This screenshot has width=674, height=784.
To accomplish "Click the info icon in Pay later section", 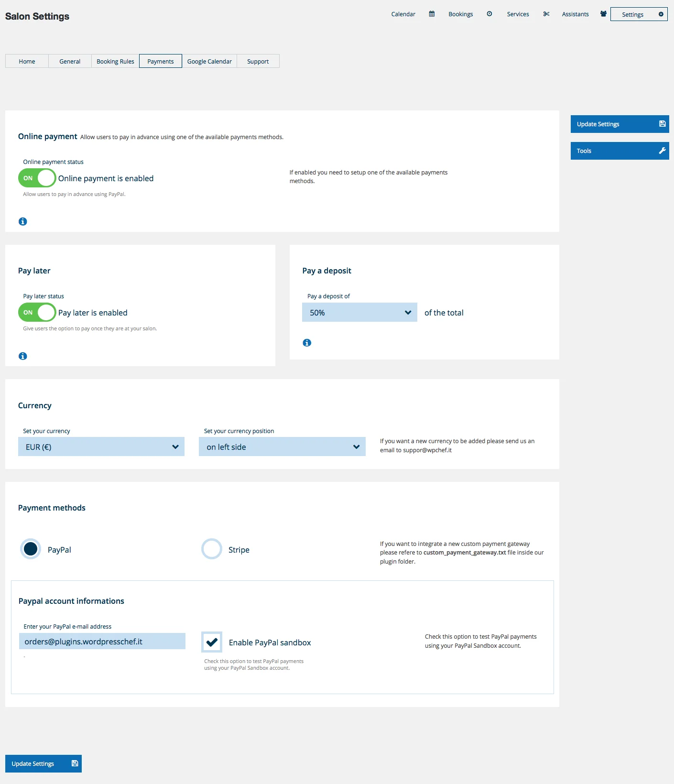I will click(x=22, y=356).
